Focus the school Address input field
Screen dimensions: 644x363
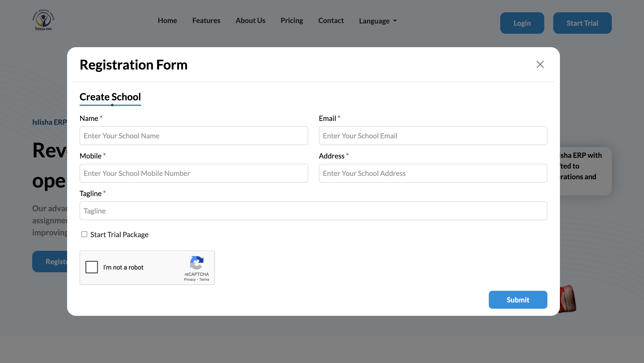(x=433, y=173)
